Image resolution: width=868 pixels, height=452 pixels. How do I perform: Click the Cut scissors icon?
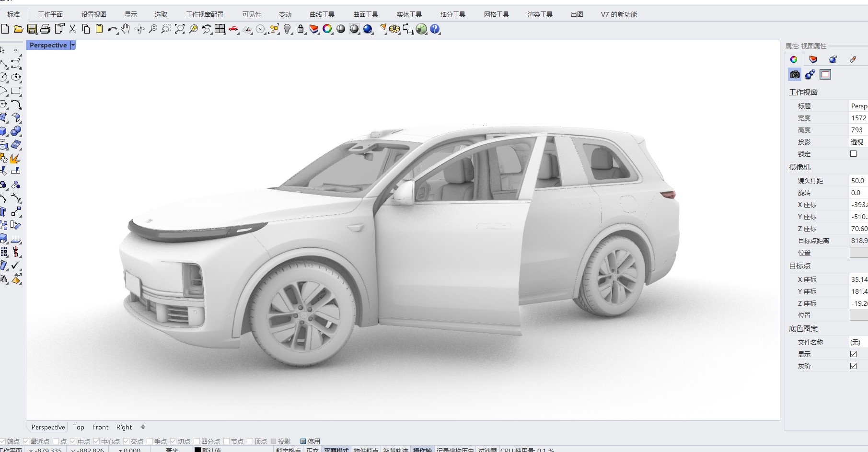tap(72, 29)
